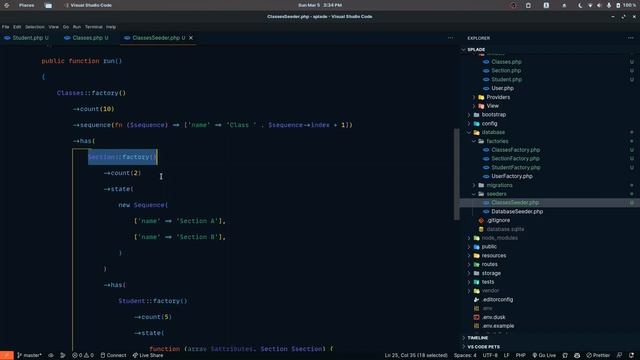Switch to Student.php tab
This screenshot has height=360, width=640.
[x=27, y=38]
